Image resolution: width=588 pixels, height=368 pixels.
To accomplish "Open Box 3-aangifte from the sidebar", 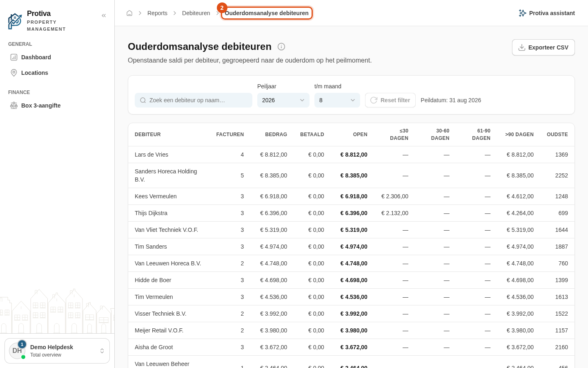I will coord(57,105).
